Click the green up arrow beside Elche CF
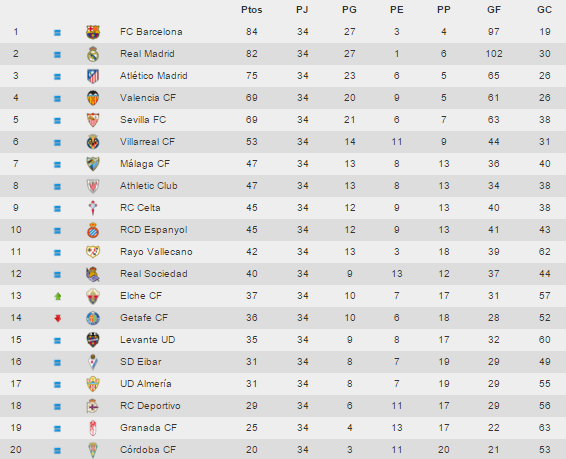Viewport: 566px width, 459px height. point(57,296)
